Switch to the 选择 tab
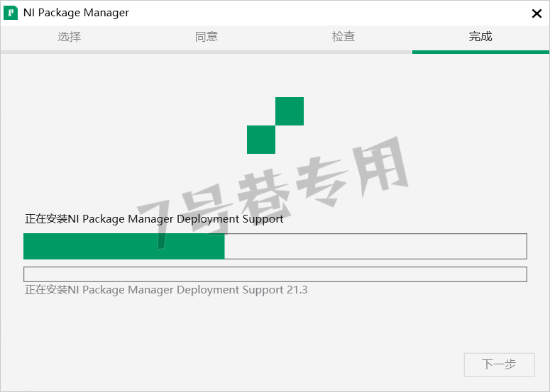The width and height of the screenshot is (550, 392). [70, 37]
